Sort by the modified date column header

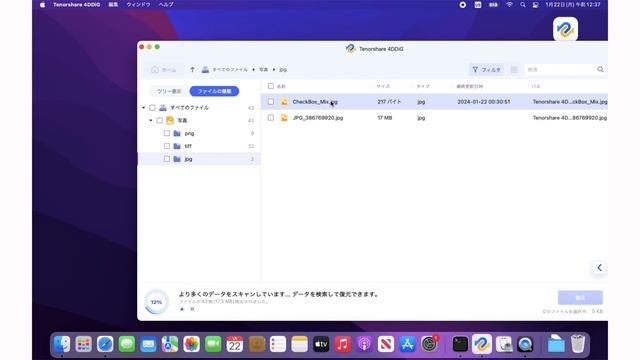[469, 86]
